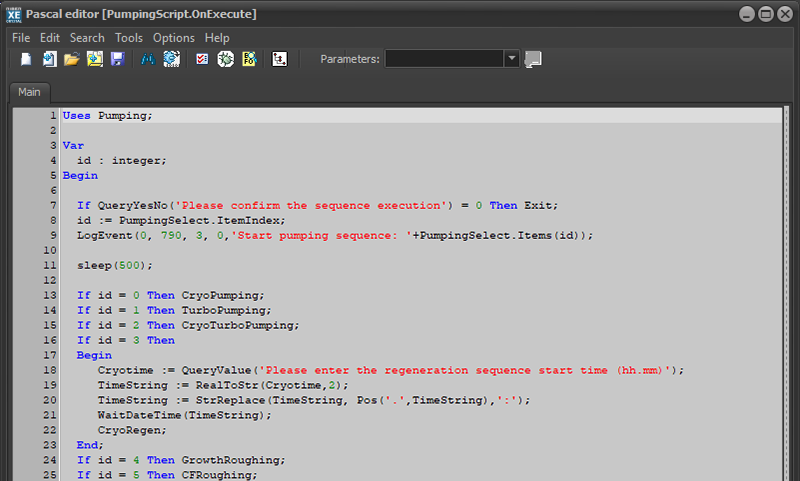Click the second document icon with blue arrow
This screenshot has width=800, height=481.
[x=50, y=60]
